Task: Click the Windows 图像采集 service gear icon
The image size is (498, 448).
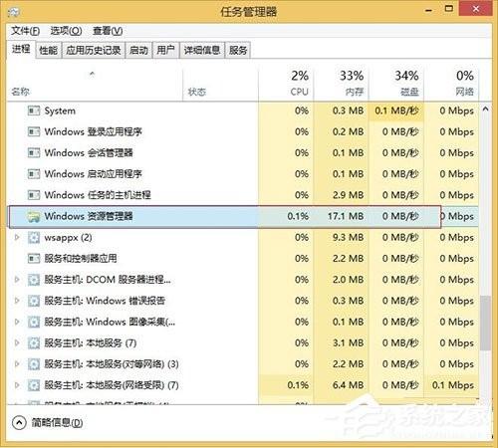Action: click(34, 322)
